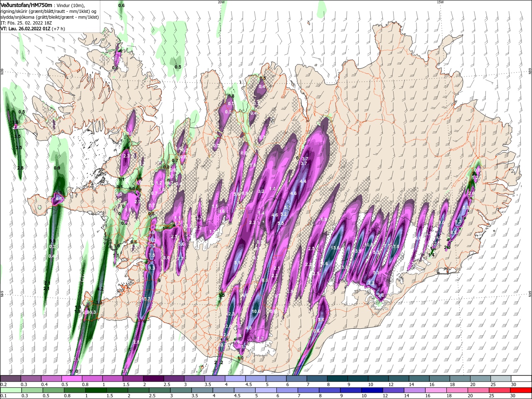Pick the navy blue 10 swatch in lower legend
The width and height of the screenshot is (532, 399).
click(x=372, y=391)
